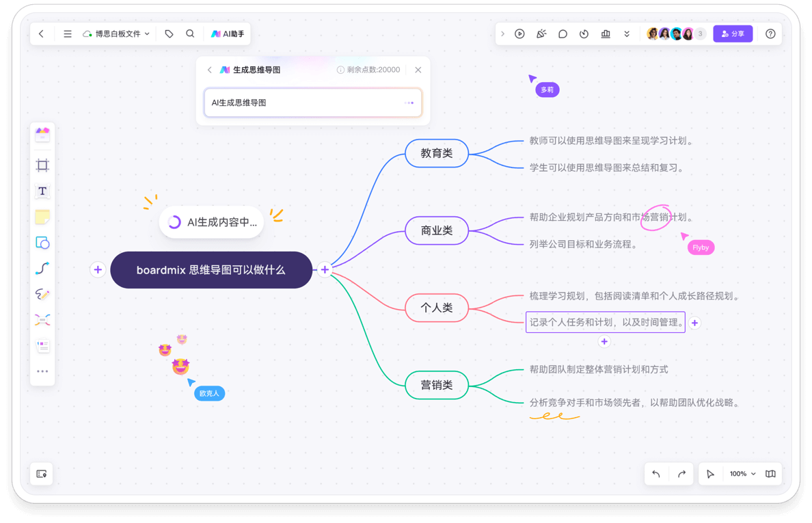Click the book icon at bottom right
This screenshot has width=812, height=523.
[x=770, y=474]
